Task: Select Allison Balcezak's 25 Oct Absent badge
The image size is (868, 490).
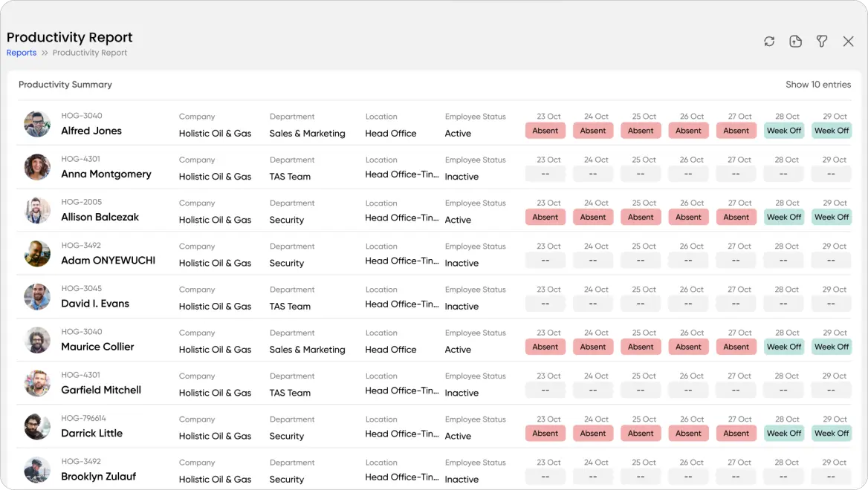Action: 641,218
